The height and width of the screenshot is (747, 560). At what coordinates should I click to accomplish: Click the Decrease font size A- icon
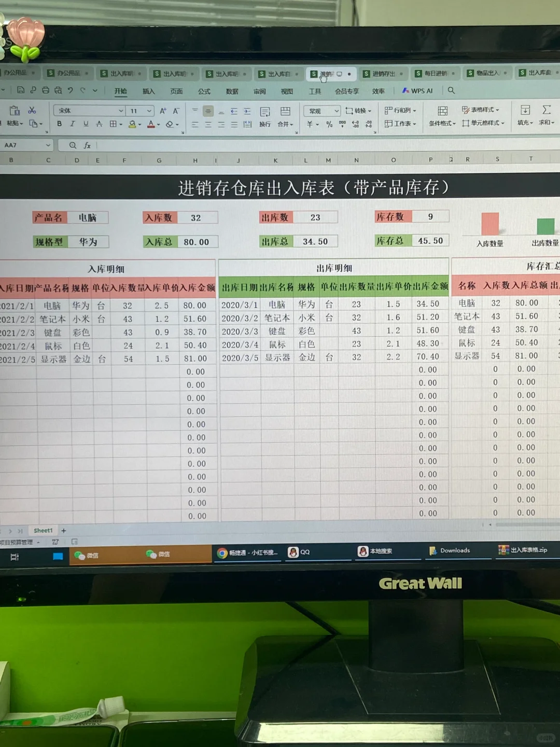tap(176, 110)
